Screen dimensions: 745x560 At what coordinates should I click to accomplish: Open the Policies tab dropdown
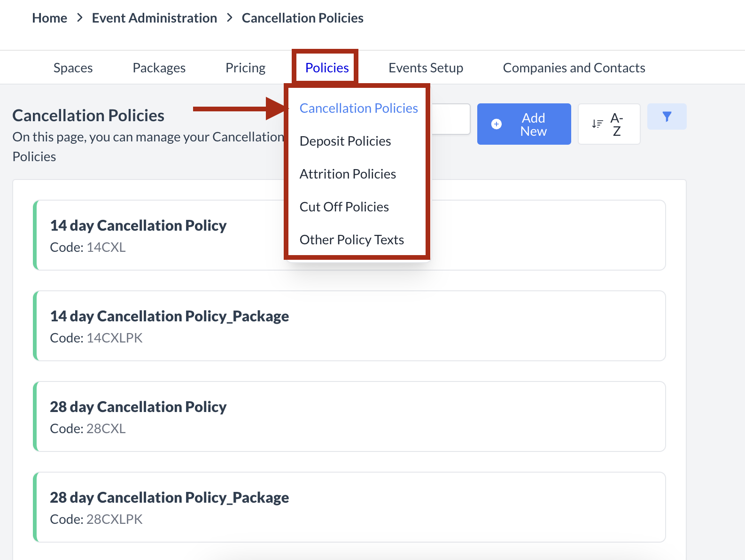(326, 68)
